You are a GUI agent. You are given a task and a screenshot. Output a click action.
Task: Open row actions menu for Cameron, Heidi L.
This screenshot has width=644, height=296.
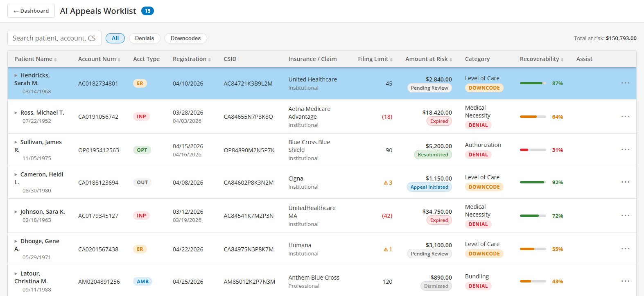(x=625, y=182)
